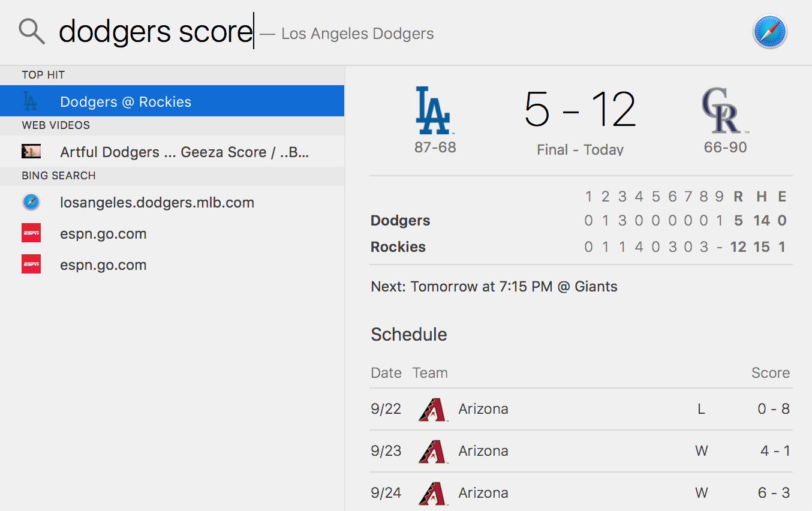Click the Arizona logo on 9/23 row
Screen dimensions: 812x511
[432, 451]
